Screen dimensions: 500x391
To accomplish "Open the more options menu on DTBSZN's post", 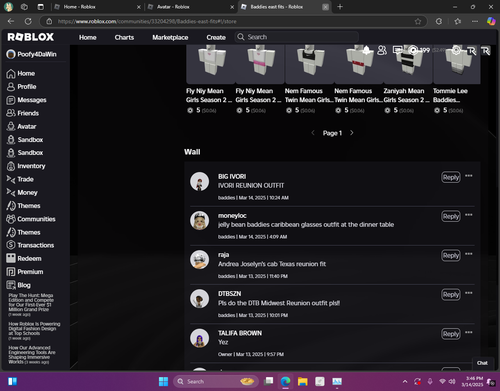I will 469,293.
